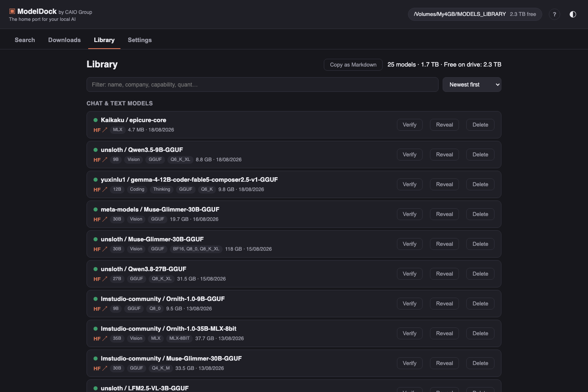Select the Library tab
588x392 pixels.
104,40
